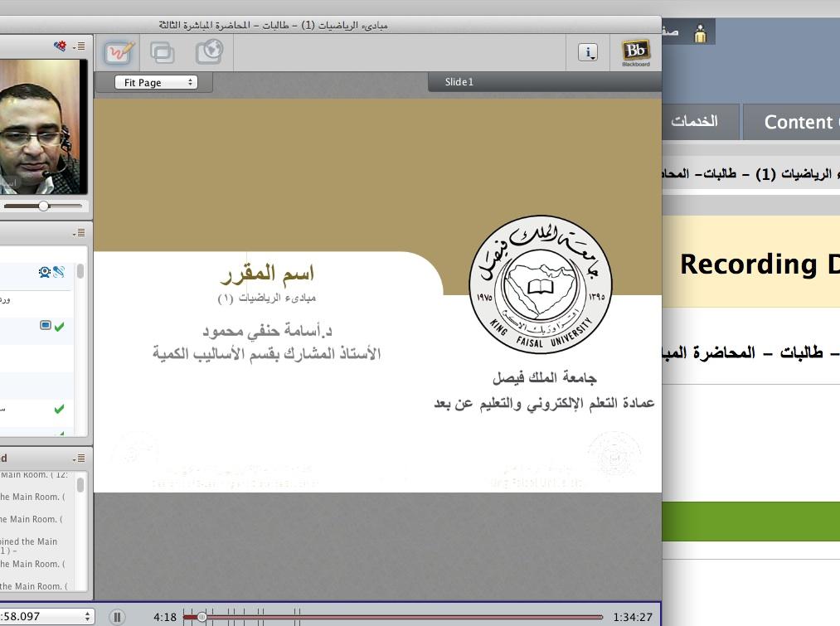840x626 pixels.
Task: Click the green bar in background window
Action: tap(751, 521)
